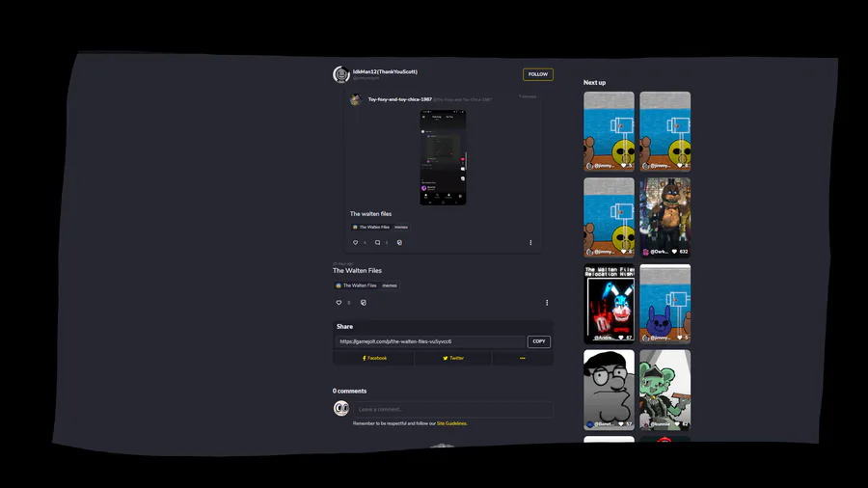Image resolution: width=868 pixels, height=488 pixels.
Task: Open IdkMan12(ThankYouScott) profile avatar
Action: [x=341, y=73]
